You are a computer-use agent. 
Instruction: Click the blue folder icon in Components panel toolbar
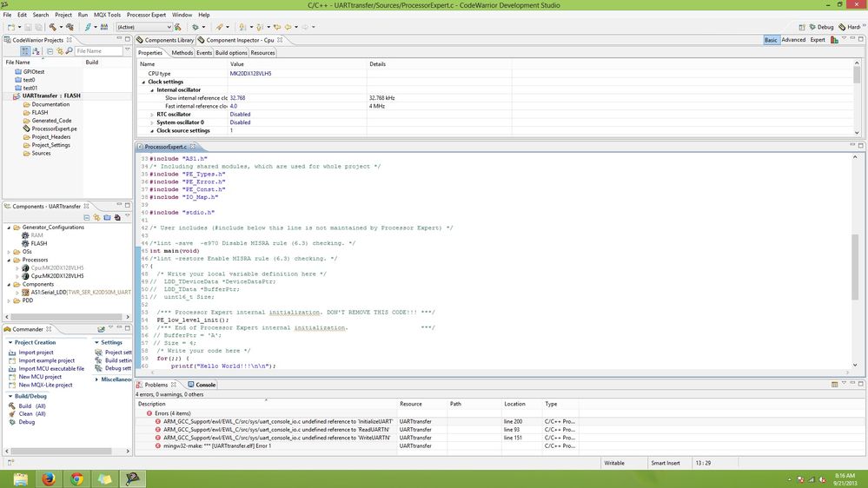click(108, 217)
